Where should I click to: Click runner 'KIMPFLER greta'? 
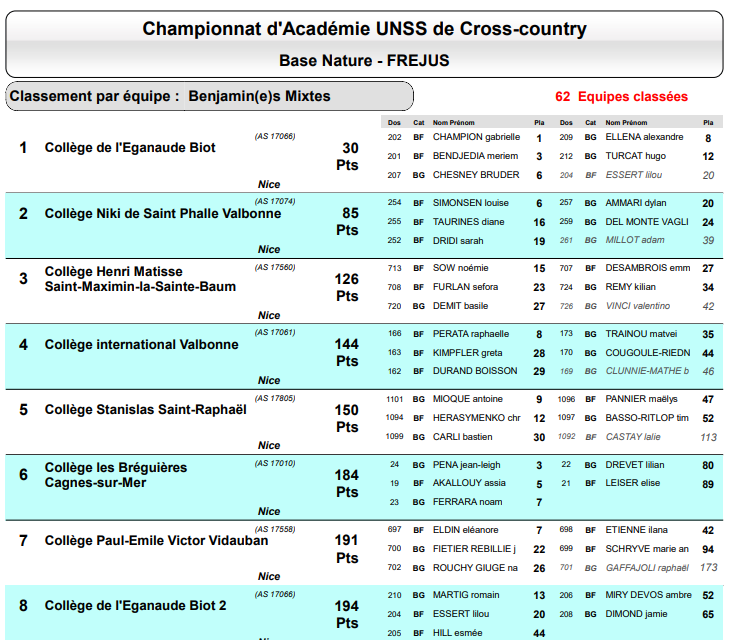[x=467, y=353]
